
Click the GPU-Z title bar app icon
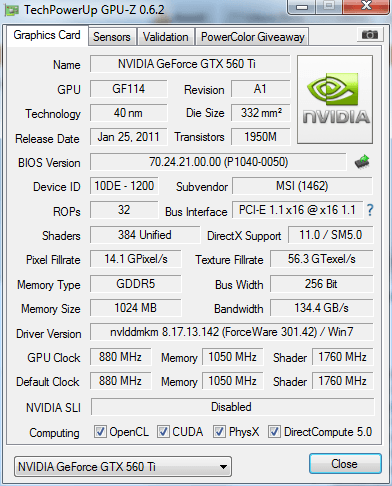11,10
